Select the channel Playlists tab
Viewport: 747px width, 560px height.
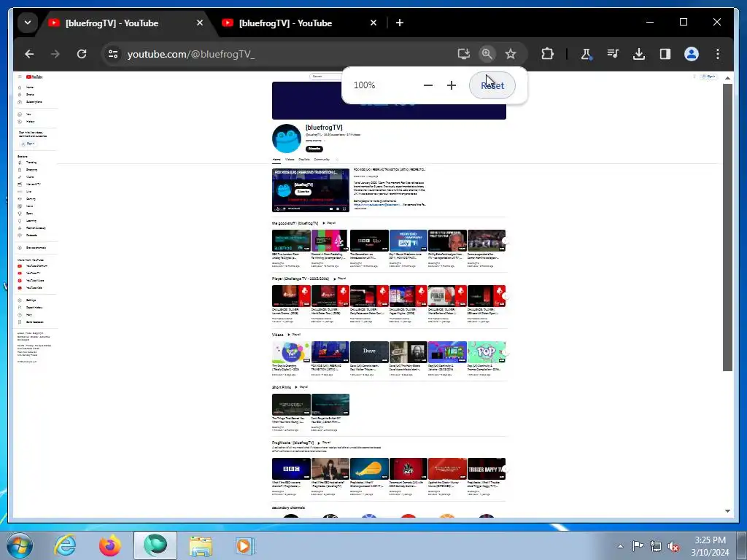tap(304, 160)
